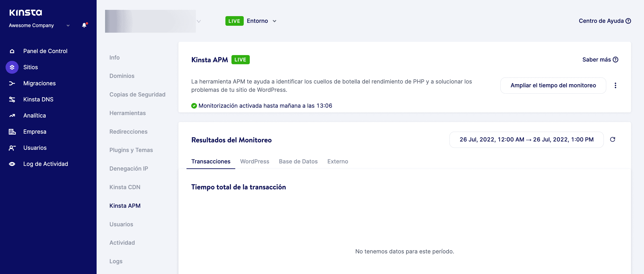Click the Usuarios person icon in sidebar
644x274 pixels.
pyautogui.click(x=12, y=148)
